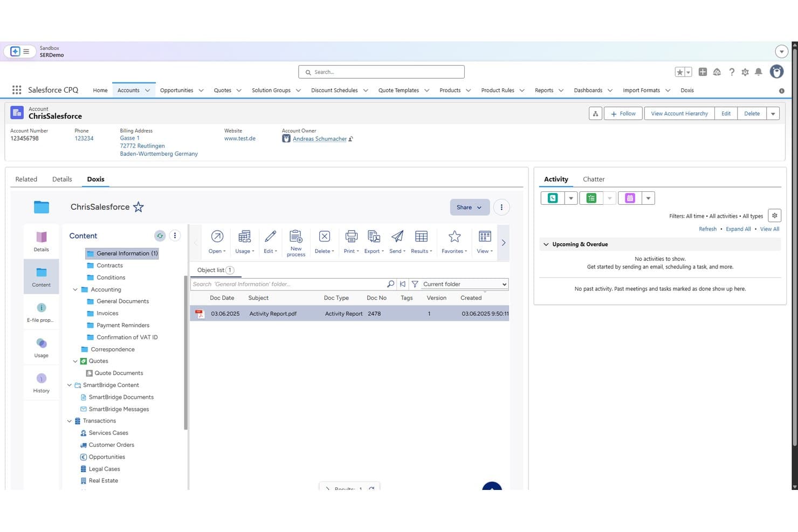
Task: Open the Salesforce App Launcher grid
Action: [17, 90]
